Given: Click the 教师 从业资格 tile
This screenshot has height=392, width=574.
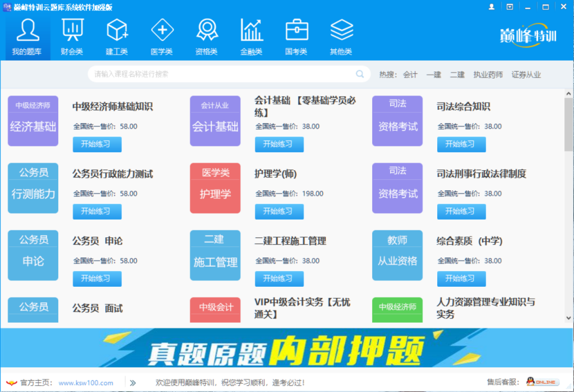Looking at the screenshot, I should point(397,255).
